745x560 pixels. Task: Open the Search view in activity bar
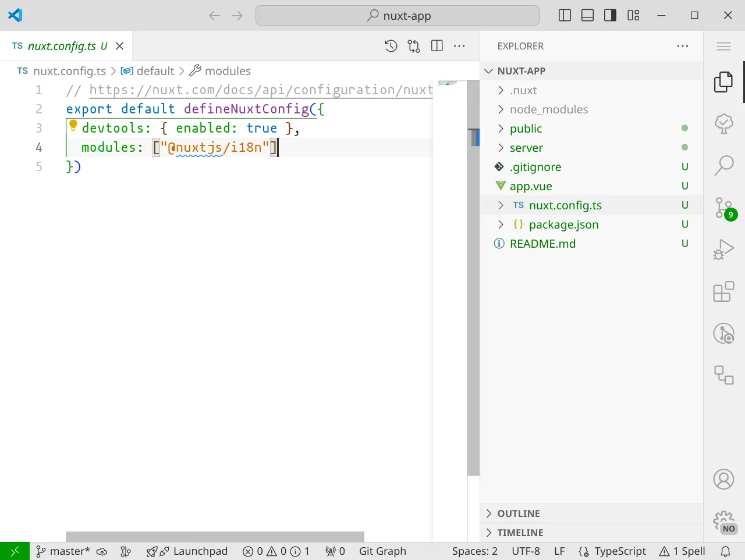723,165
